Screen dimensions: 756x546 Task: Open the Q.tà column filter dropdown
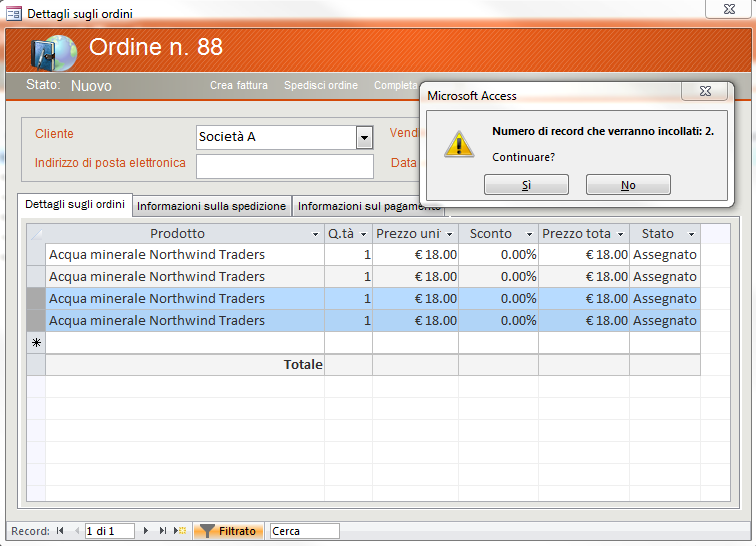pos(364,234)
